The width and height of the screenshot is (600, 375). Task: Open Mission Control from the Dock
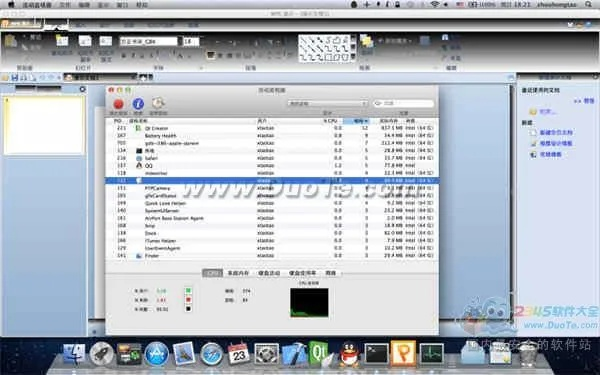(x=129, y=354)
